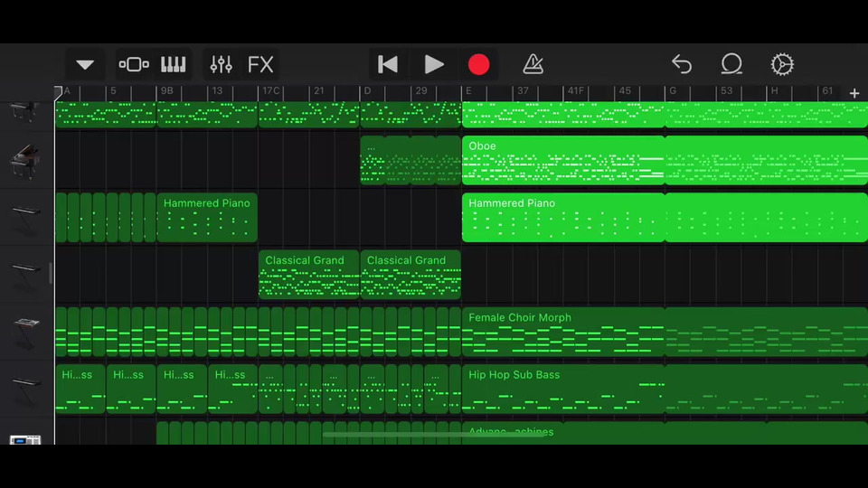Viewport: 868px width, 488px height.
Task: Select the grand piano track header
Action: [x=26, y=161]
